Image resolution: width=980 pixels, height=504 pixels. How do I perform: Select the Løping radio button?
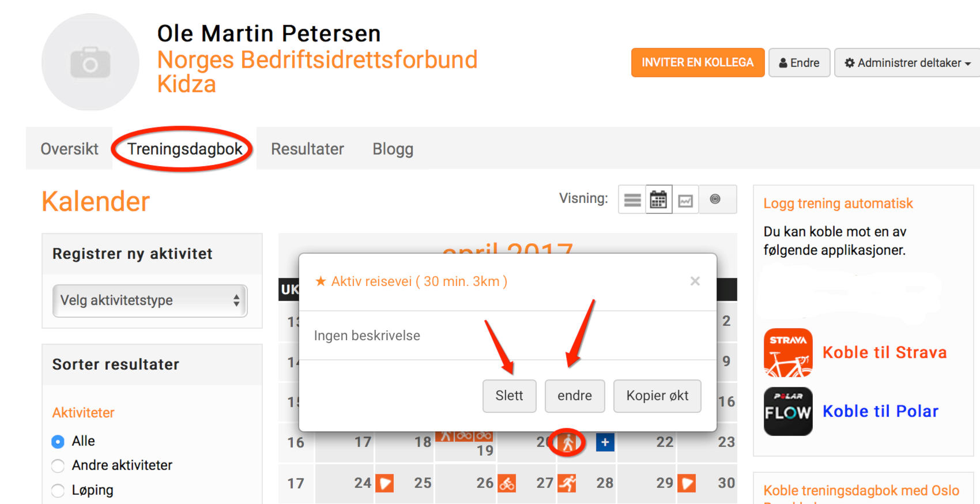pyautogui.click(x=58, y=491)
